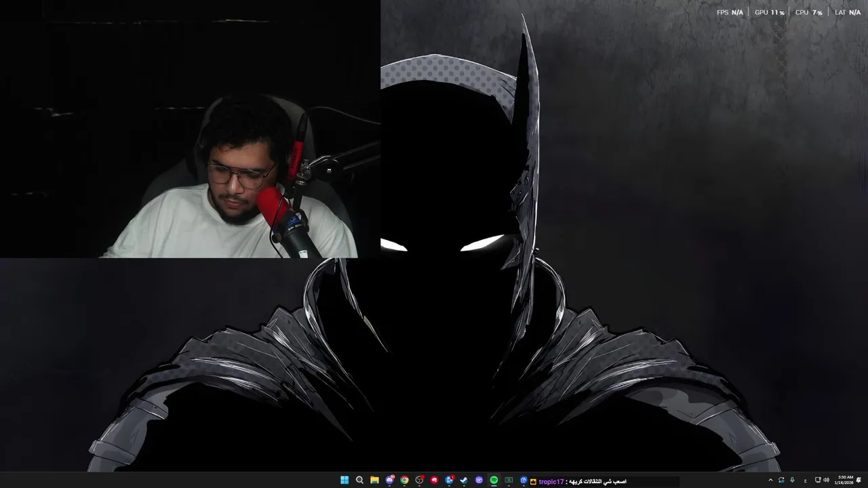Open the volume speaker tray icon
The height and width of the screenshot is (488, 868).
click(826, 480)
